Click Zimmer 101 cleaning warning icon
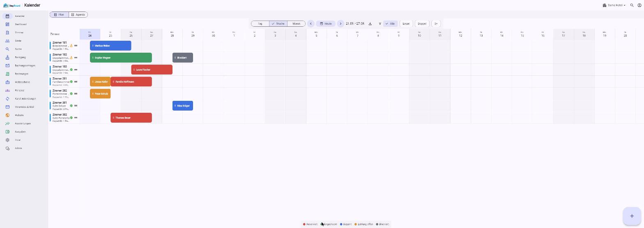This screenshot has width=644, height=228. pyautogui.click(x=71, y=46)
